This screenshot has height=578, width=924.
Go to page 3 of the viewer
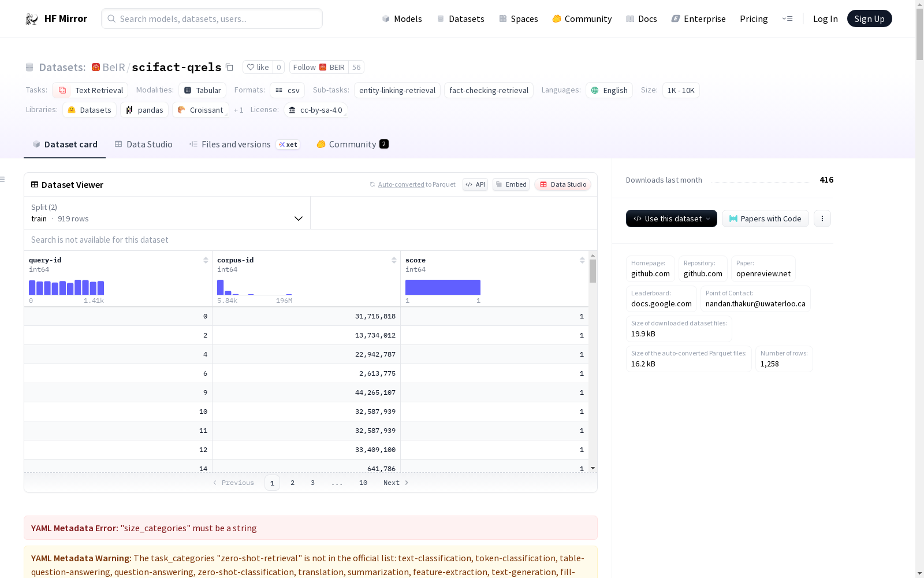tap(312, 483)
